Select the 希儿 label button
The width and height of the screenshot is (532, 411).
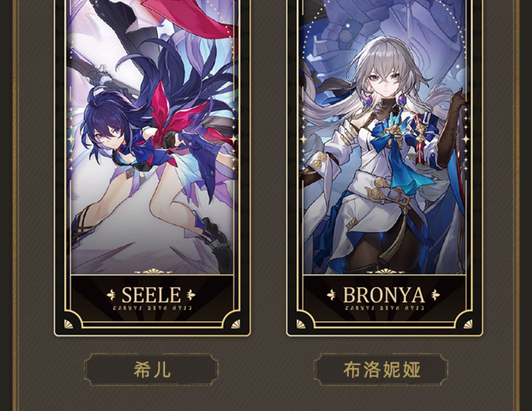[152, 369]
